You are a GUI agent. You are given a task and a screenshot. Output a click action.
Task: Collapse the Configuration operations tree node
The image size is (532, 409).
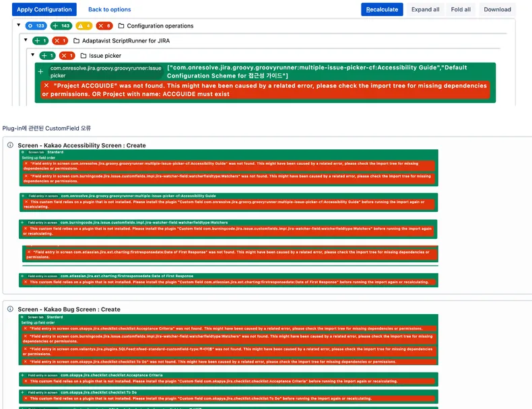click(x=19, y=25)
